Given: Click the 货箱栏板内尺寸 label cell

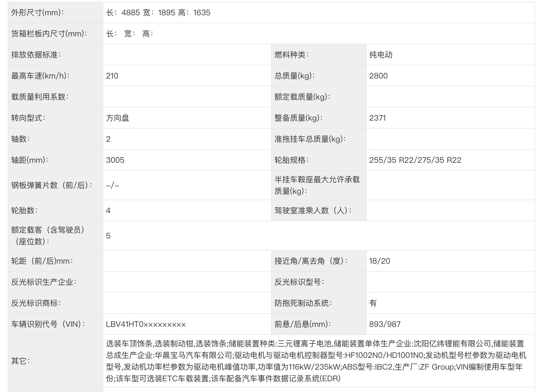Looking at the screenshot, I should click(x=49, y=34).
